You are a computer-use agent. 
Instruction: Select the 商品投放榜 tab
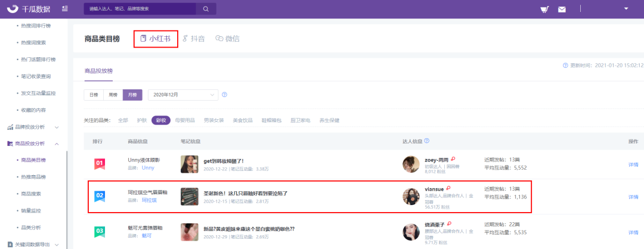click(x=98, y=70)
